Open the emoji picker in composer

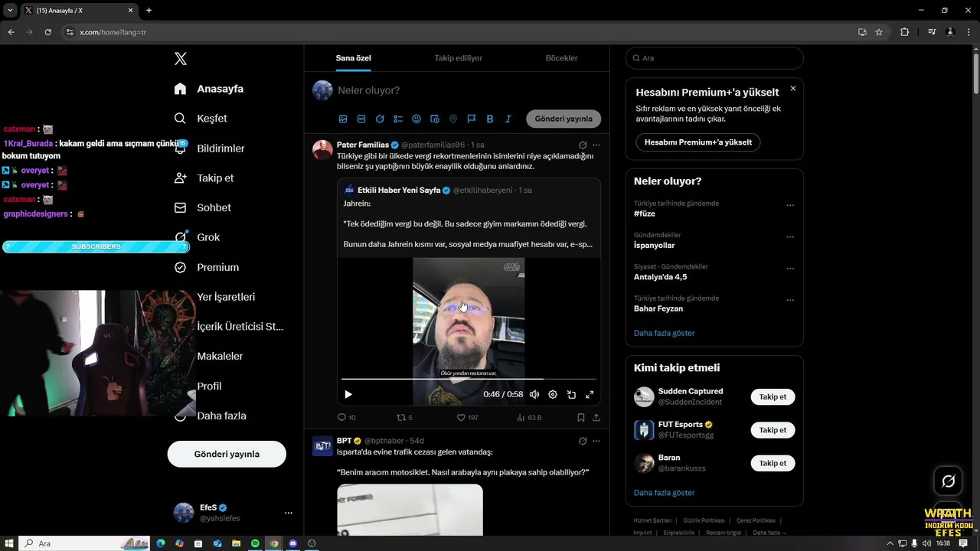click(x=416, y=119)
